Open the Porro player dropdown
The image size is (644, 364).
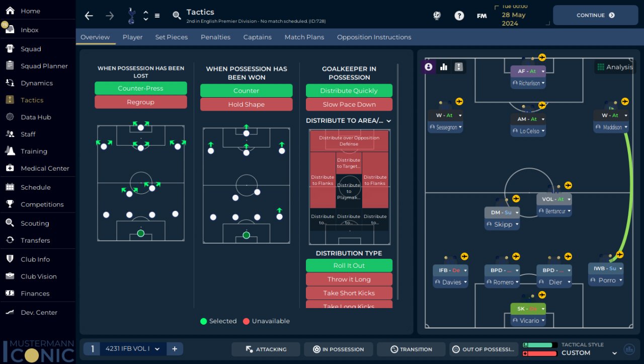(606, 280)
